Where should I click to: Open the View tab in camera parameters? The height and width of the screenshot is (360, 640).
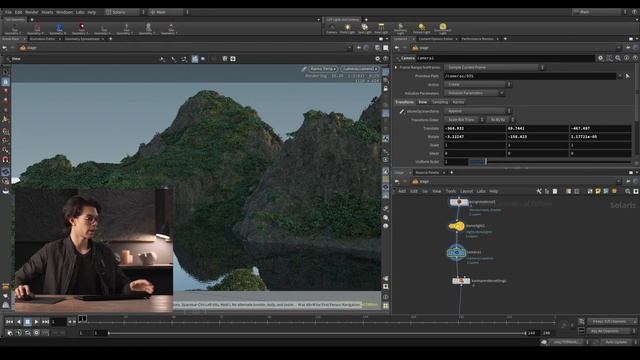click(423, 102)
